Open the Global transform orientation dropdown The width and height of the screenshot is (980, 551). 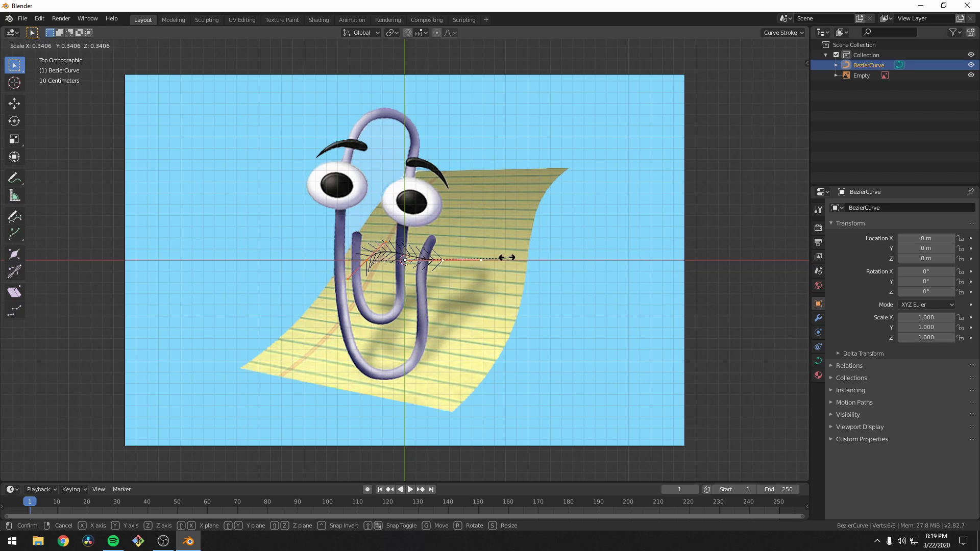[361, 32]
